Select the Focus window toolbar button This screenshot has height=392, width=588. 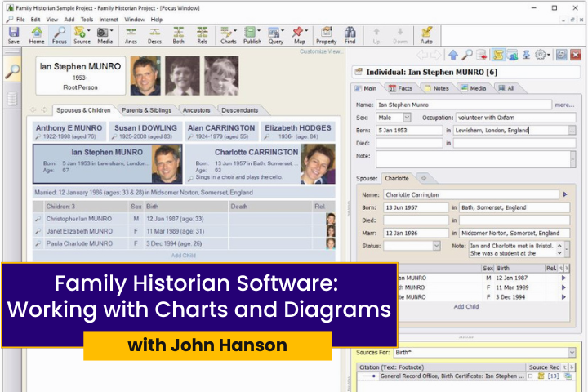tap(60, 35)
